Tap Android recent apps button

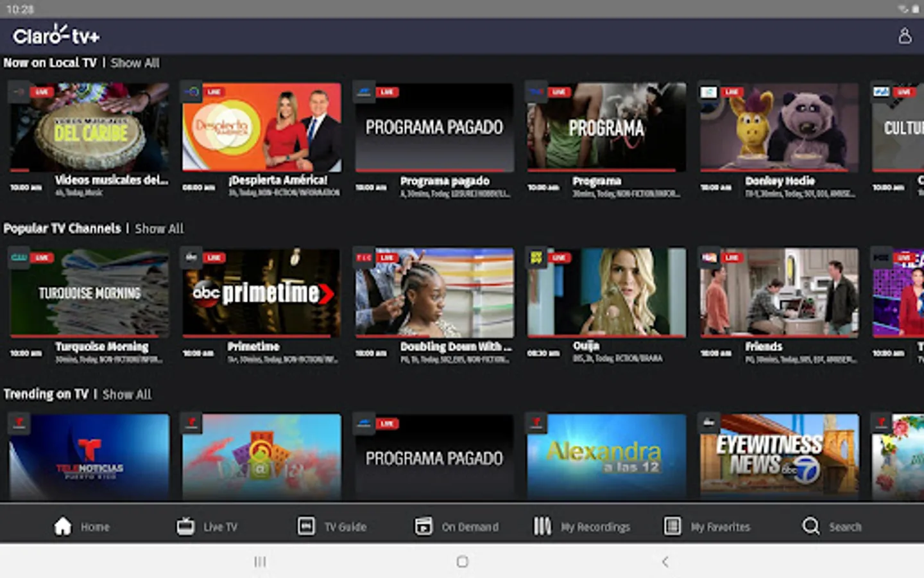pos(260,561)
